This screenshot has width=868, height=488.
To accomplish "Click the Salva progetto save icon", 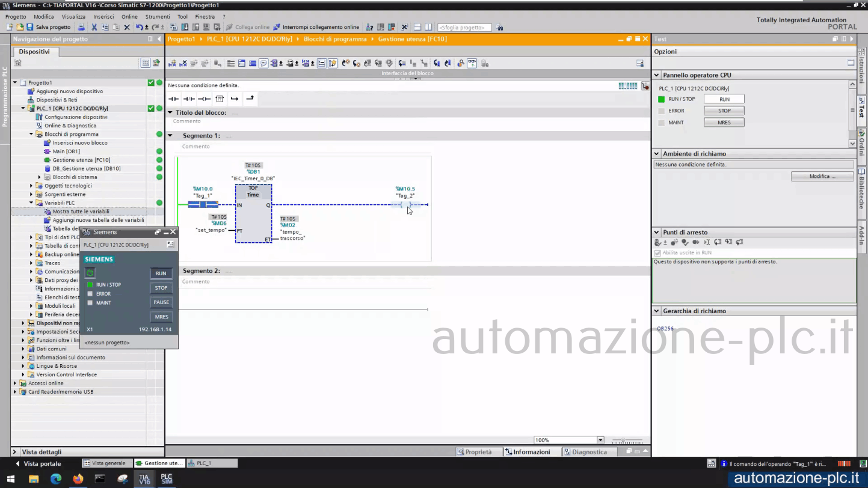I will (x=29, y=27).
